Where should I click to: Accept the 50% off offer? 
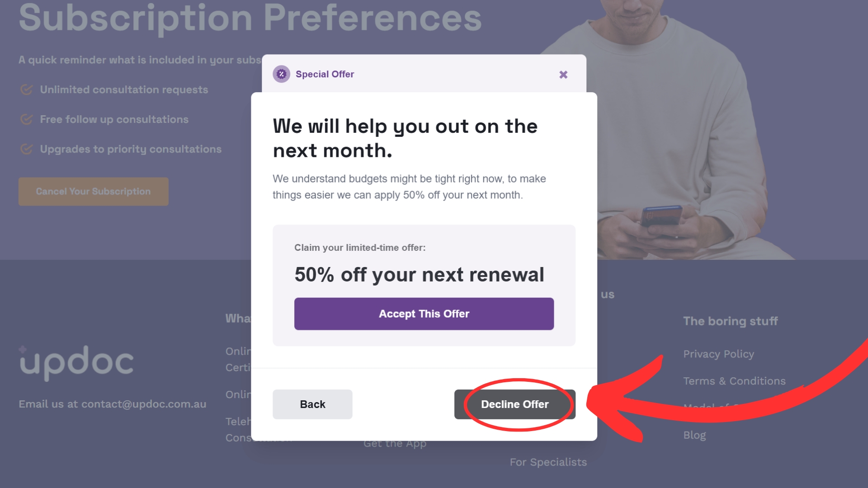coord(424,314)
